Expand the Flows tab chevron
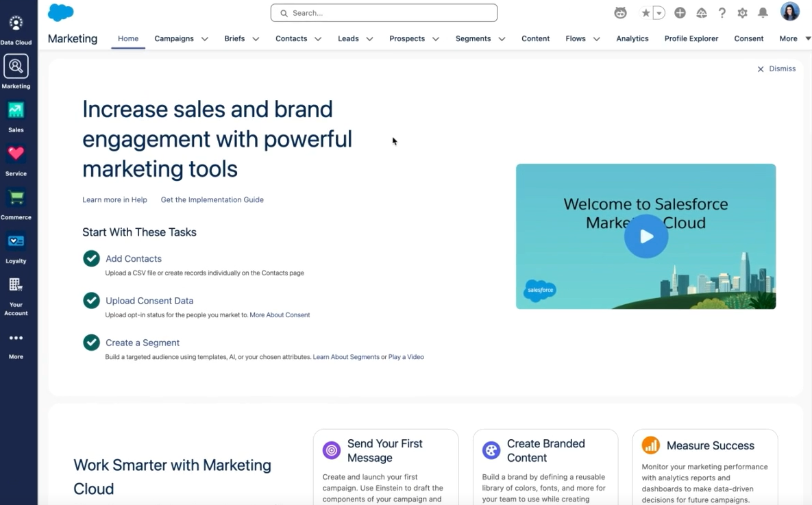812x505 pixels. [597, 39]
